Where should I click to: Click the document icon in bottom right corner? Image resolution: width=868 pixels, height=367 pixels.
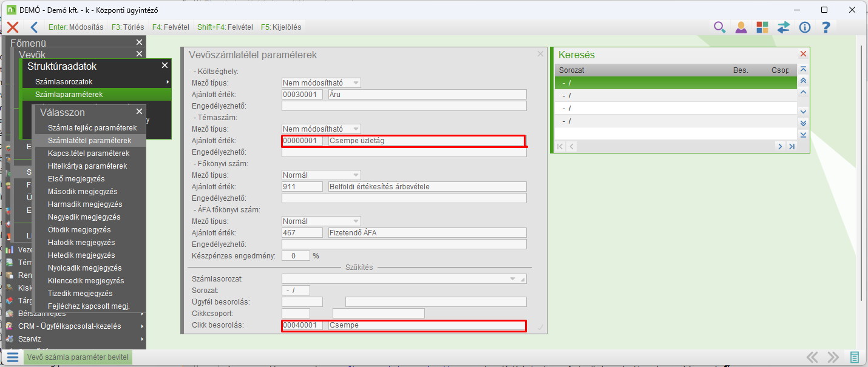[x=855, y=357]
